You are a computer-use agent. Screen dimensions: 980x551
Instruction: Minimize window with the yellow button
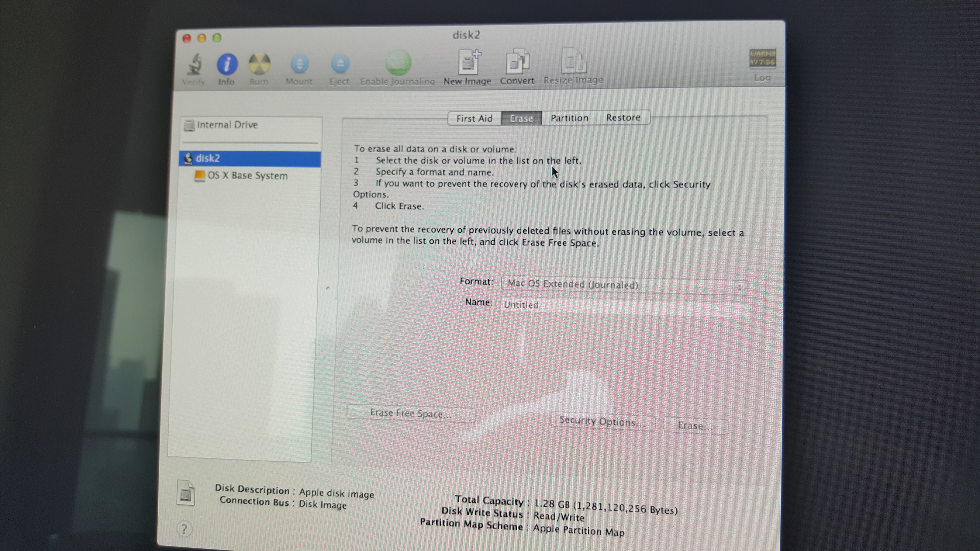coord(201,38)
